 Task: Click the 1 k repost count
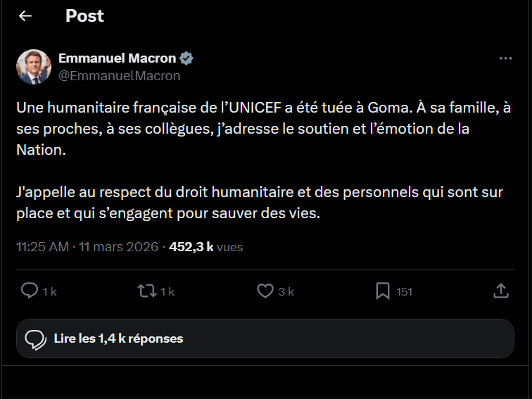tap(167, 291)
